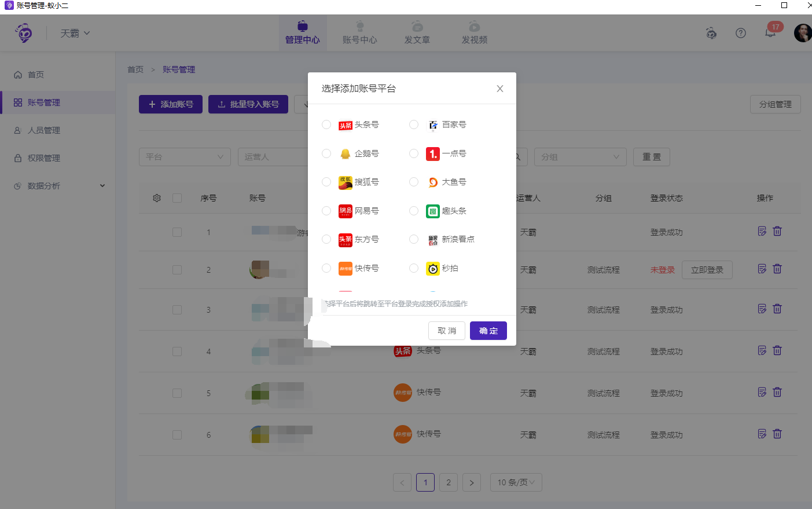The image size is (812, 509).
Task: Open the 发文章 tab
Action: 417,33
